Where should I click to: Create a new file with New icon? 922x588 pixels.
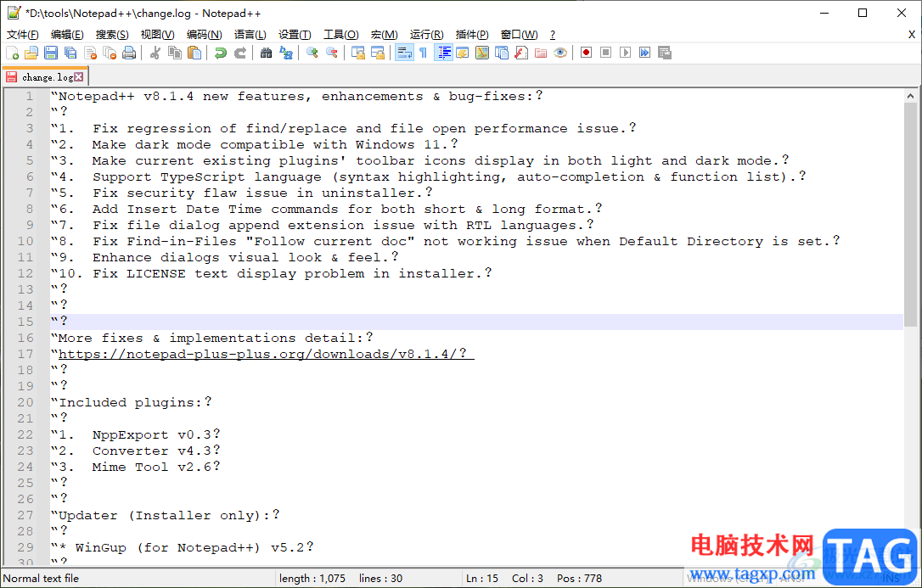pyautogui.click(x=13, y=53)
